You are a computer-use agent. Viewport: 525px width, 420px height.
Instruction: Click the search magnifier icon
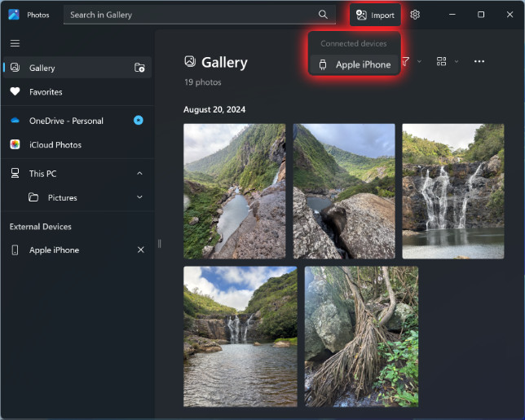[x=323, y=15]
